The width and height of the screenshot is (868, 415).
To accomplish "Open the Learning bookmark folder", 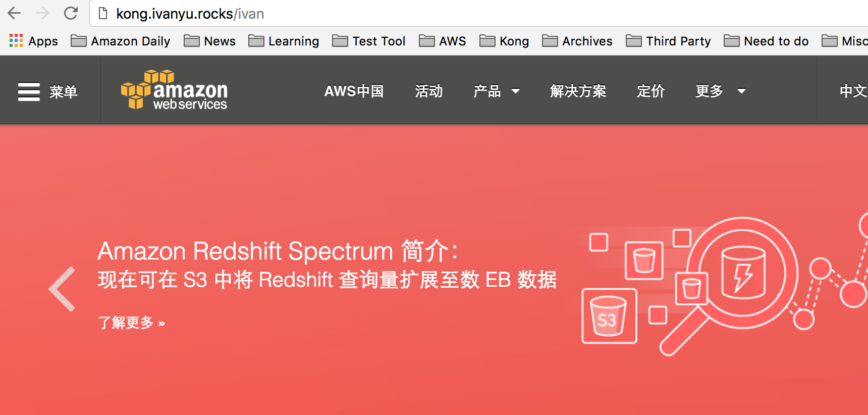I will click(x=284, y=41).
